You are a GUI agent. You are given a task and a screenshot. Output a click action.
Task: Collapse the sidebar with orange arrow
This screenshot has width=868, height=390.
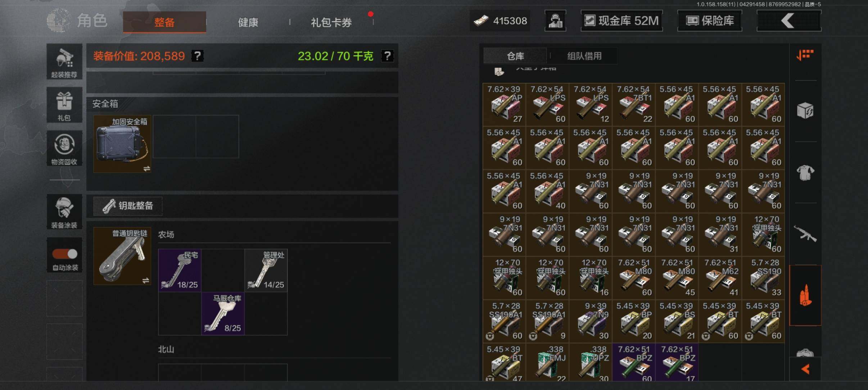[x=805, y=369]
